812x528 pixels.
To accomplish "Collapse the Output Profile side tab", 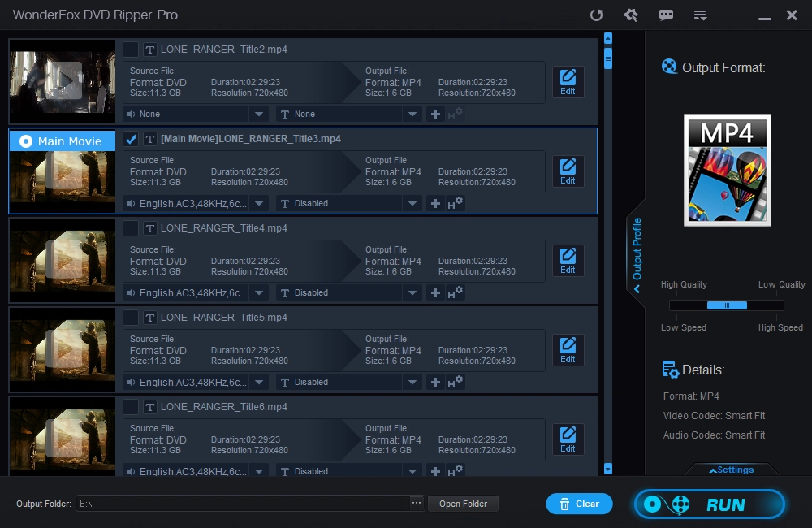I will click(637, 252).
